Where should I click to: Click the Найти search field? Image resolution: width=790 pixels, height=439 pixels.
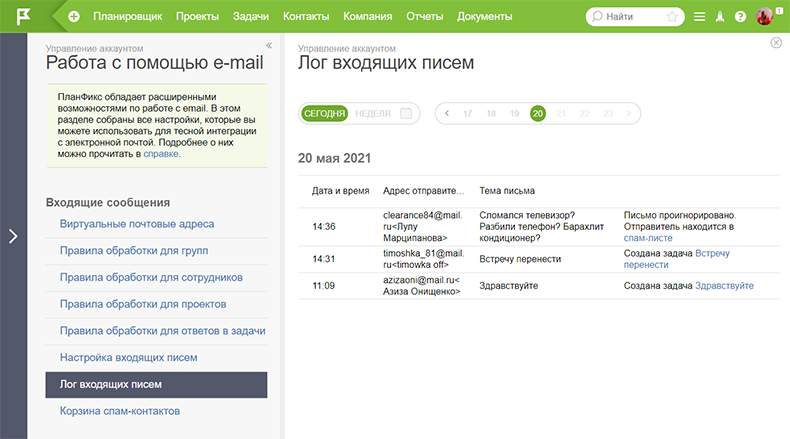tap(635, 17)
